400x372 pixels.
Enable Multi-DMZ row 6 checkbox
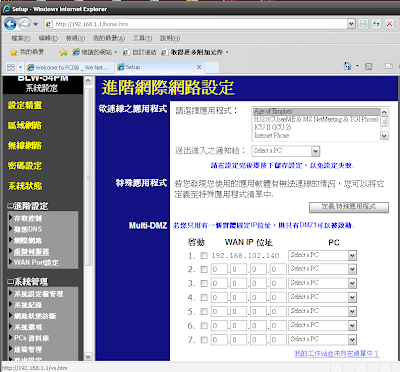[x=204, y=325]
